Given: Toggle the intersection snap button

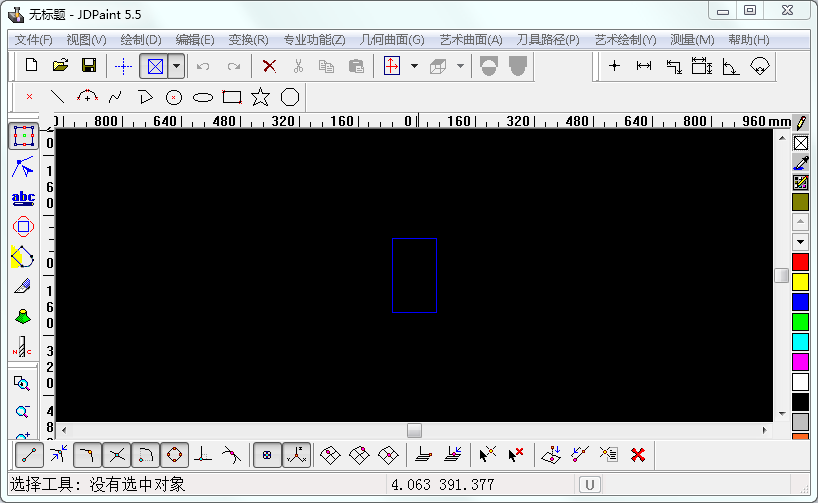Looking at the screenshot, I should 117,455.
